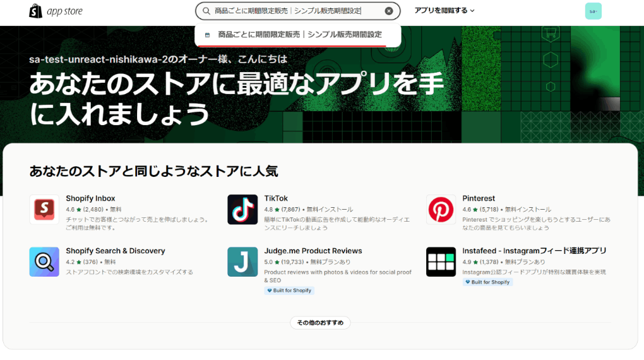
Task: Select the suggested app search result
Action: click(x=298, y=35)
